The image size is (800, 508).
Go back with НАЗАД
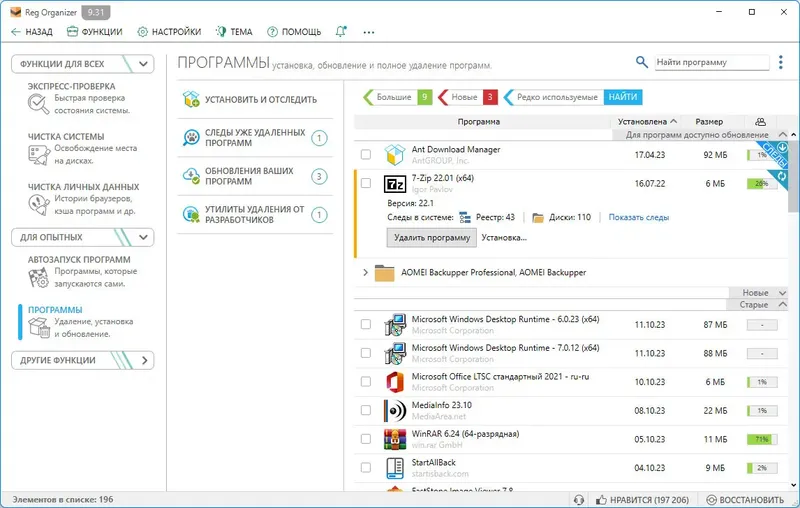[32, 32]
